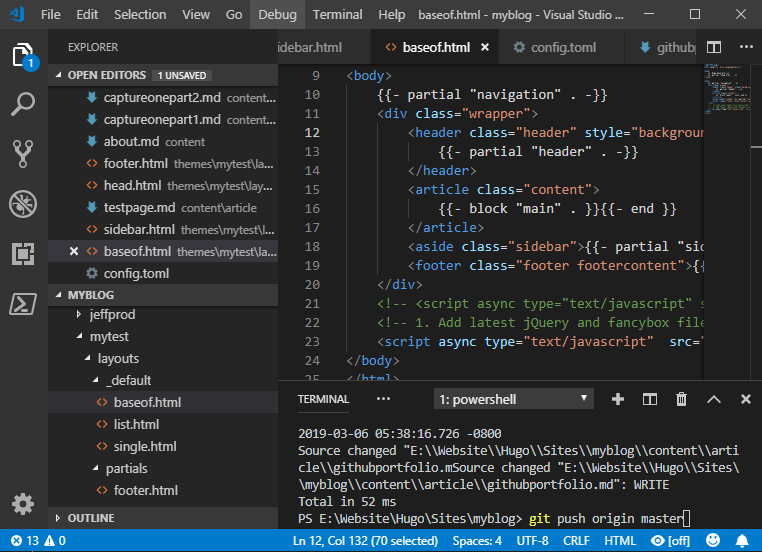Image resolution: width=762 pixels, height=552 pixels.
Task: Open the Search view icon
Action: point(23,104)
